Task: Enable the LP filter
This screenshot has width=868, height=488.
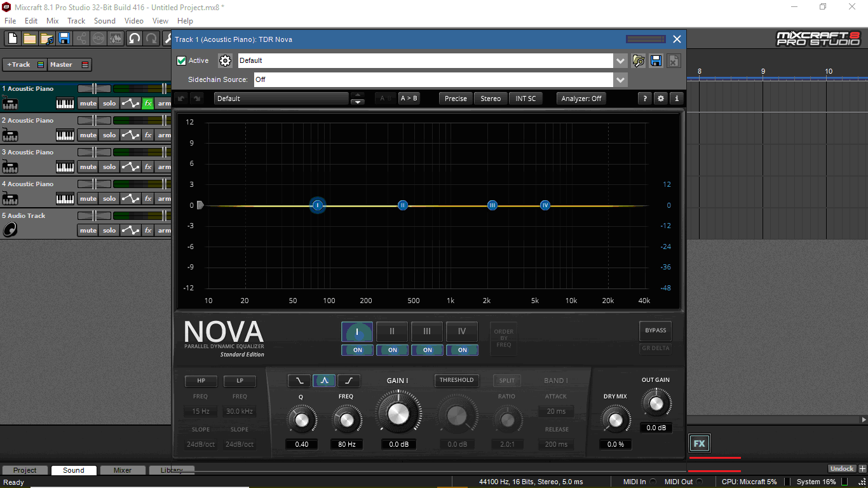Action: (x=240, y=381)
